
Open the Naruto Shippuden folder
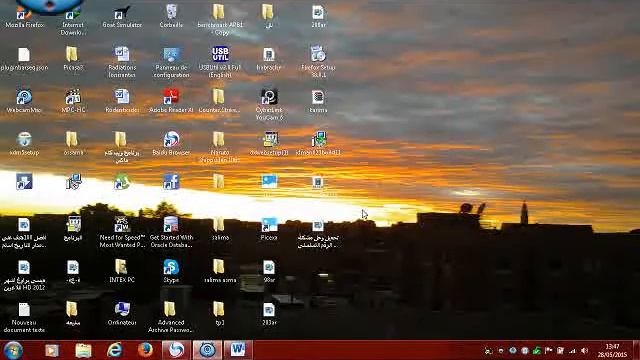[x=220, y=148]
